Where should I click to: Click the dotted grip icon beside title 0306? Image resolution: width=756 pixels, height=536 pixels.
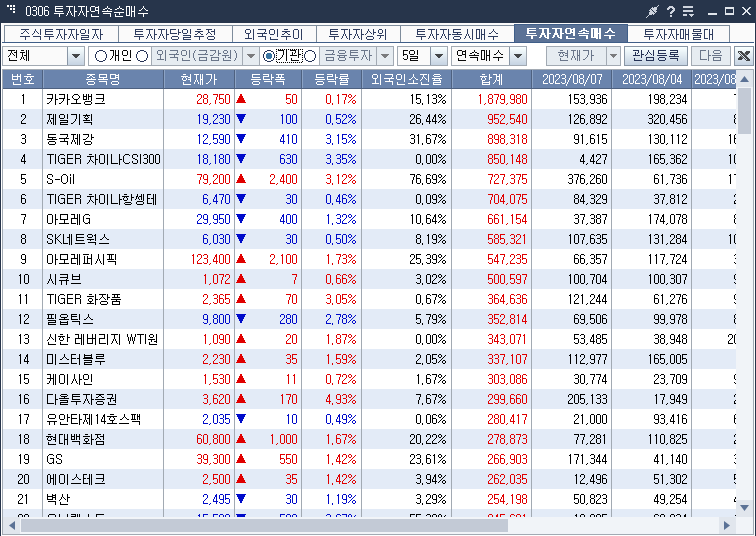pos(11,9)
